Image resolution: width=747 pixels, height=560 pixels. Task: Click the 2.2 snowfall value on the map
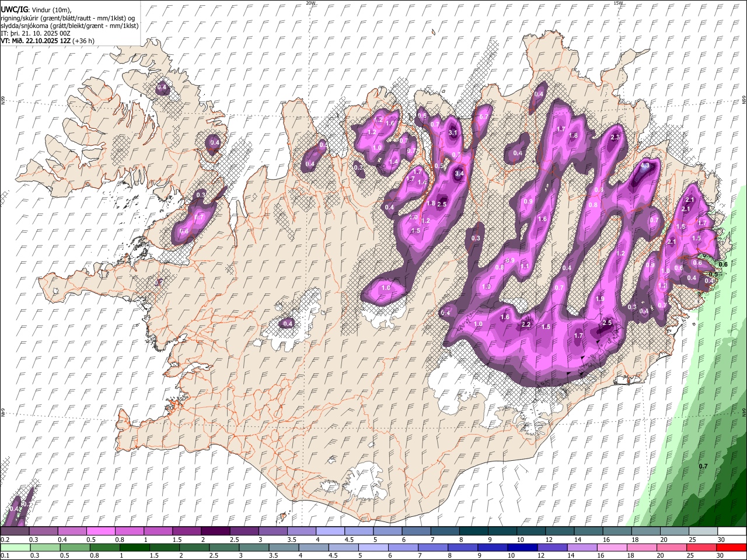point(526,325)
